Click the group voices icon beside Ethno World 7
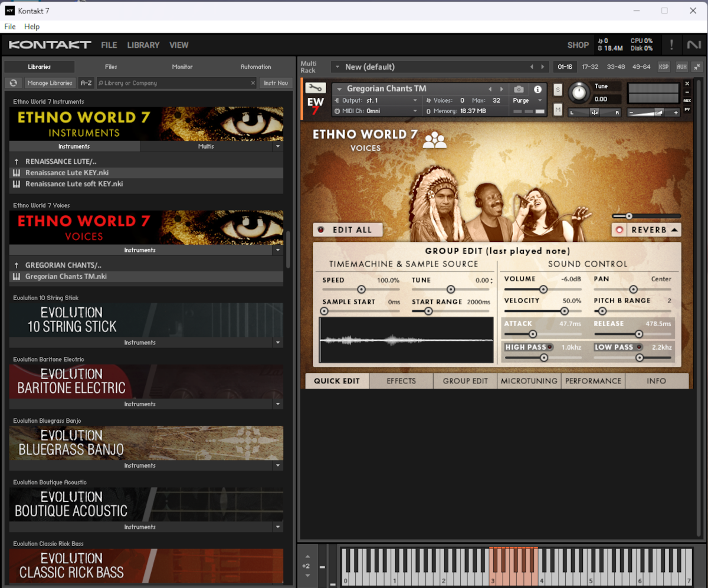Image resolution: width=708 pixels, height=588 pixels. point(435,139)
